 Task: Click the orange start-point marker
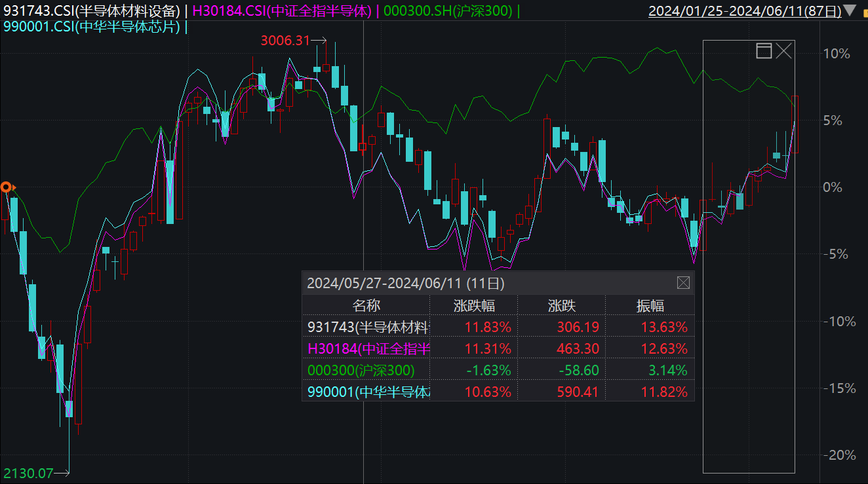tap(7, 187)
